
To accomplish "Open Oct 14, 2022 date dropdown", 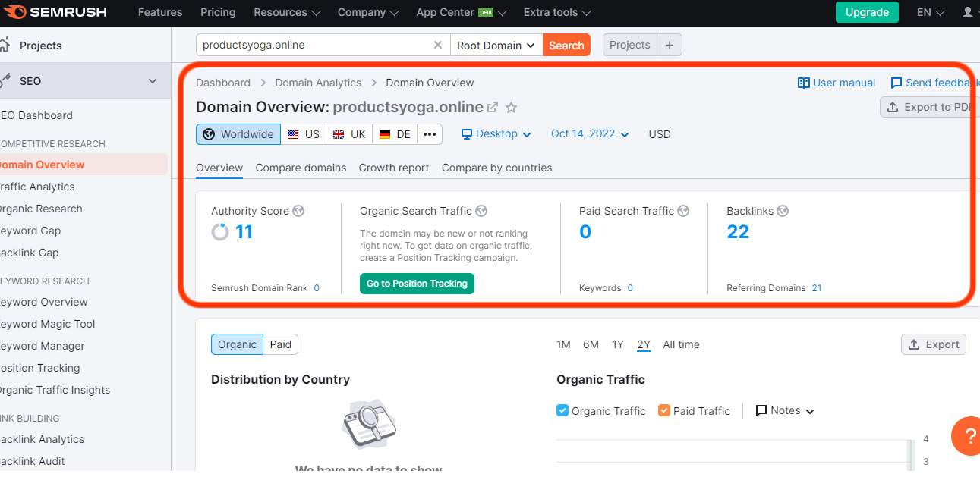I will (x=590, y=133).
